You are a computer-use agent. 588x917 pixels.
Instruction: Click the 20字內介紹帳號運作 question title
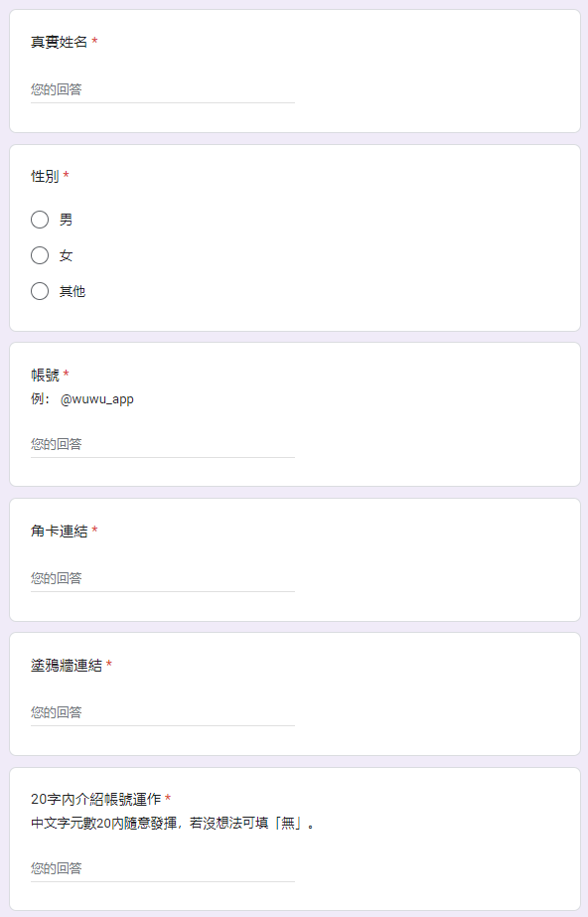click(96, 799)
